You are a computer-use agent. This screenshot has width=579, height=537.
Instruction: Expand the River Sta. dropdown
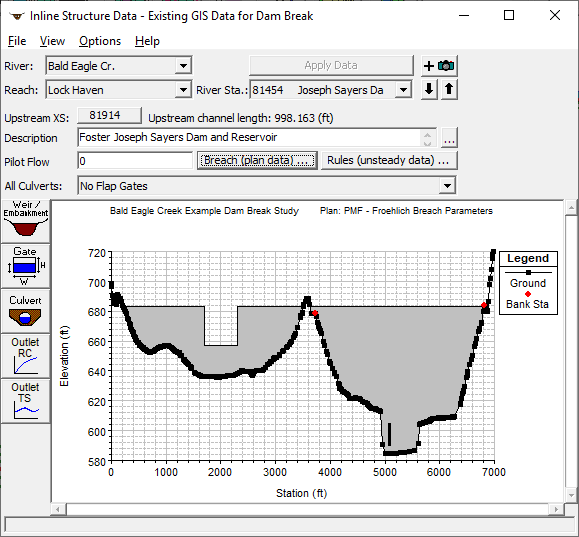tap(403, 90)
